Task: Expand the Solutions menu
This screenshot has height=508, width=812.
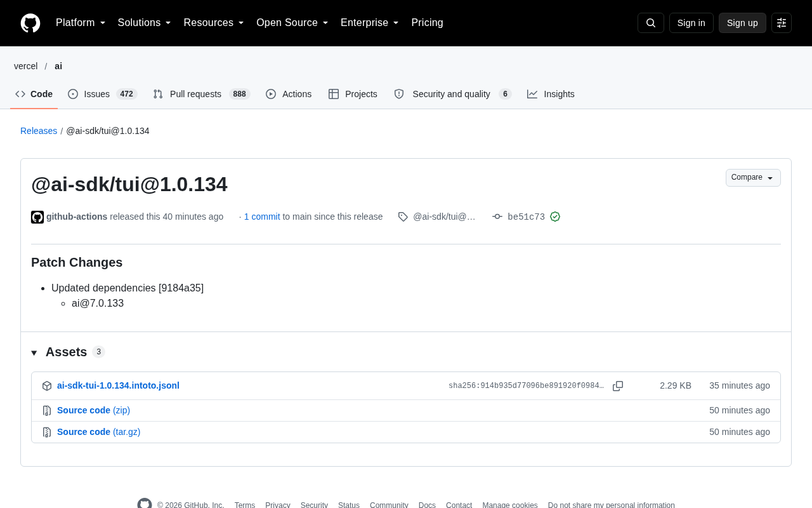Action: 145,23
